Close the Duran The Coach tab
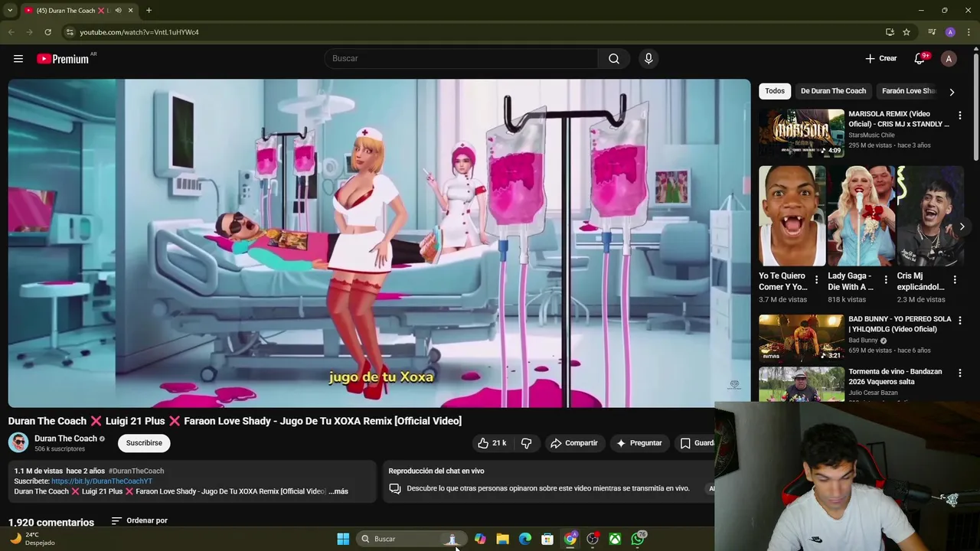Image resolution: width=980 pixels, height=551 pixels. (130, 11)
